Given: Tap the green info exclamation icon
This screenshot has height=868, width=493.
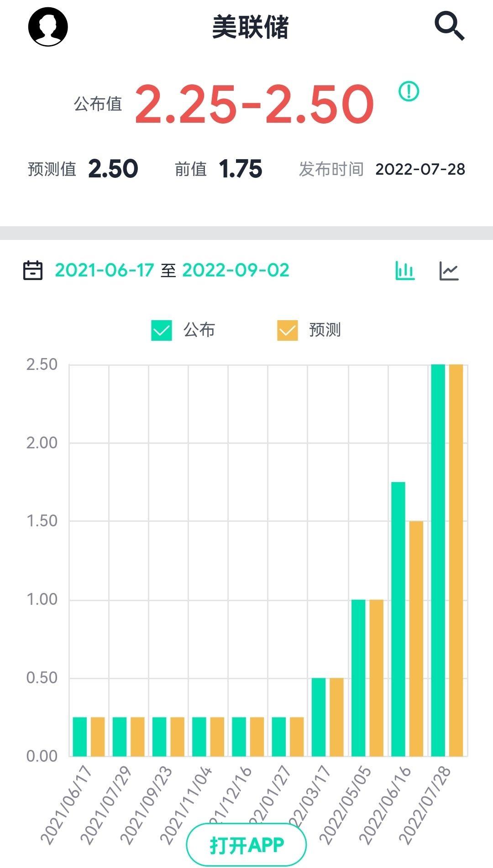Looking at the screenshot, I should [409, 91].
